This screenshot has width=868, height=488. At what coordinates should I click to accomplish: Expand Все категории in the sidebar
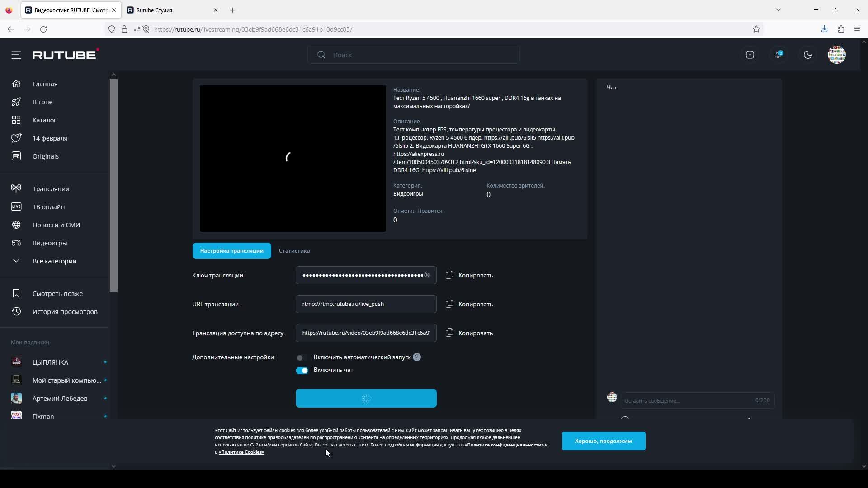(54, 261)
